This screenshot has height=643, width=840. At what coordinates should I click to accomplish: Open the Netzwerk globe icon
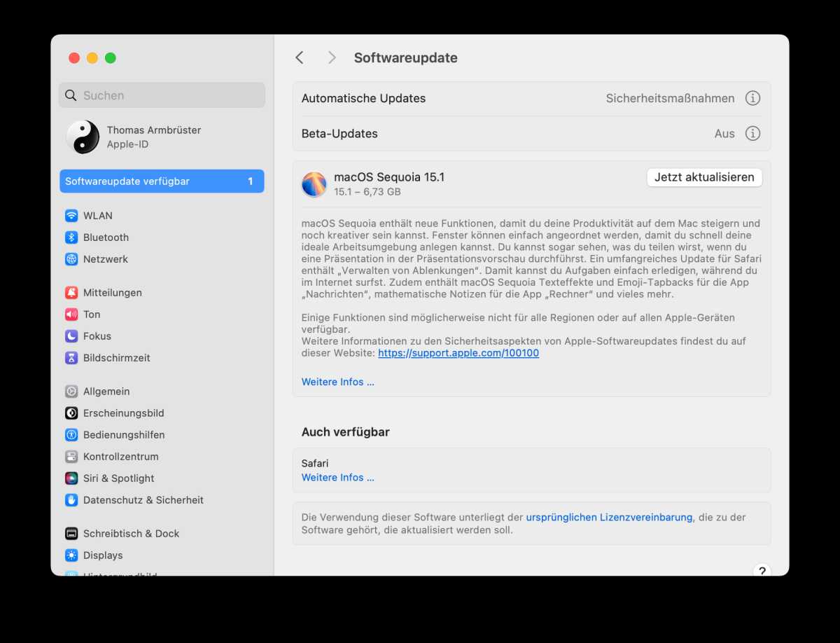coord(71,259)
